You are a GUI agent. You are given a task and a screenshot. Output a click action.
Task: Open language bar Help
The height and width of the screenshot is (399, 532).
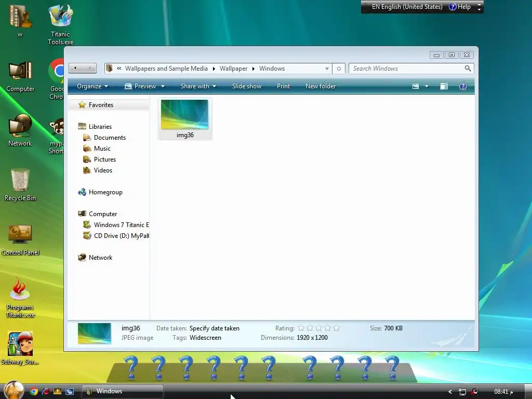coord(460,7)
